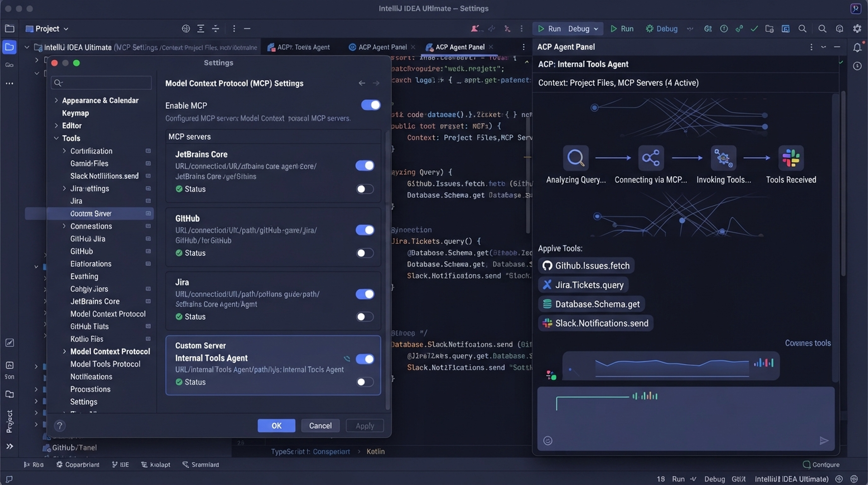Click the help question mark in Settings dialog

[x=60, y=426]
